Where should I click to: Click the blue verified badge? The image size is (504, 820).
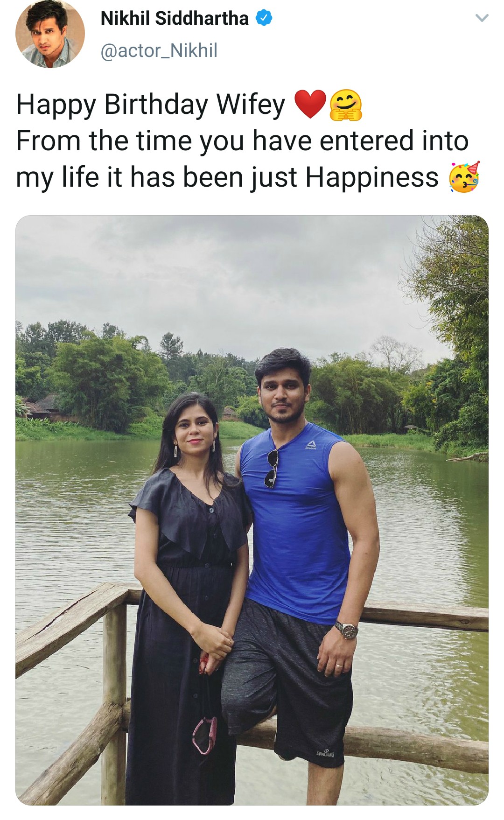pyautogui.click(x=264, y=18)
